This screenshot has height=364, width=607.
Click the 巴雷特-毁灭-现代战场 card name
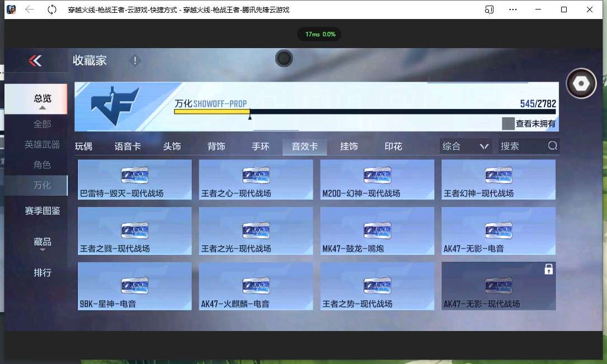click(x=121, y=193)
